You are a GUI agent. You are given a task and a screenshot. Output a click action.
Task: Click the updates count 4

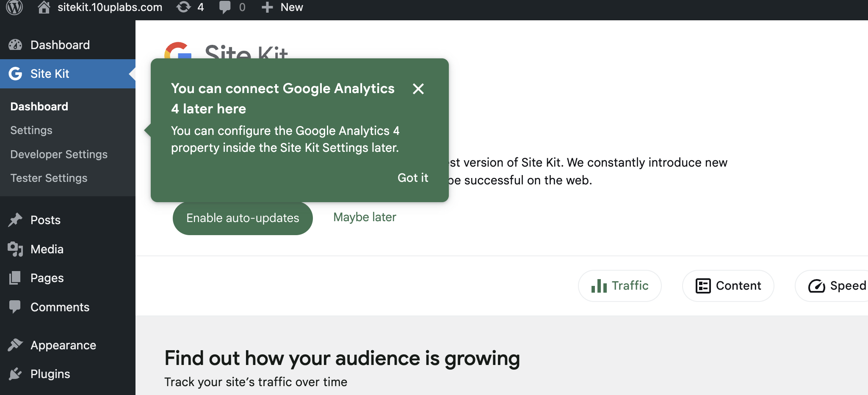coord(201,7)
